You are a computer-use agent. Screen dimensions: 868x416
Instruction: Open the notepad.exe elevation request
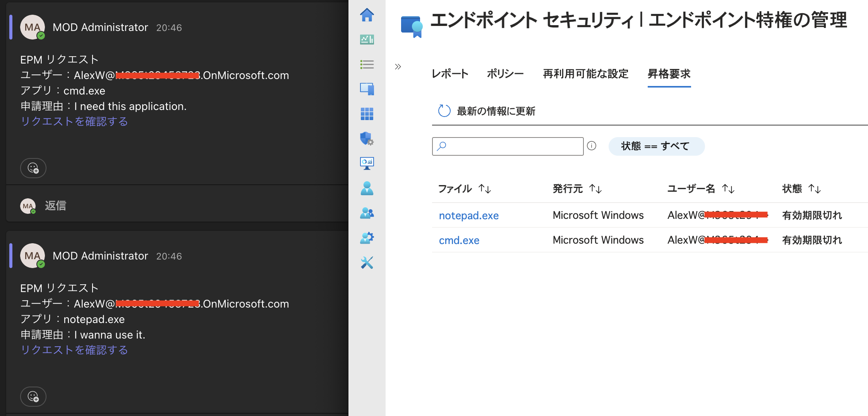468,215
